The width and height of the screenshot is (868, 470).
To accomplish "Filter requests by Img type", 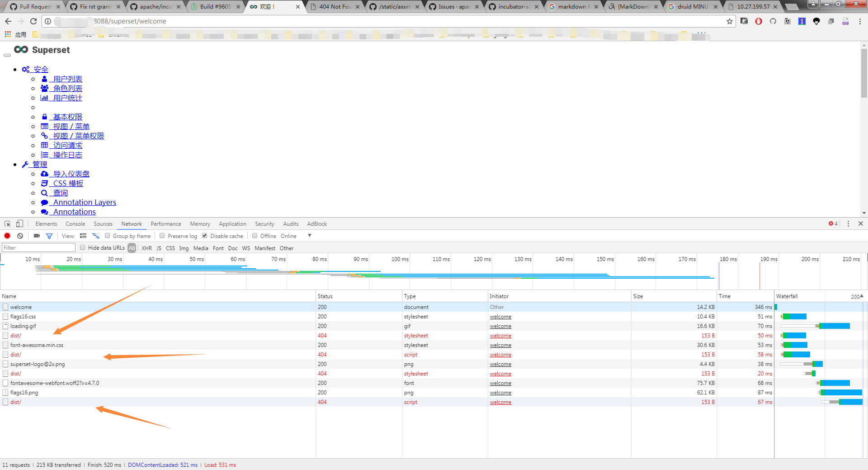I will click(184, 248).
